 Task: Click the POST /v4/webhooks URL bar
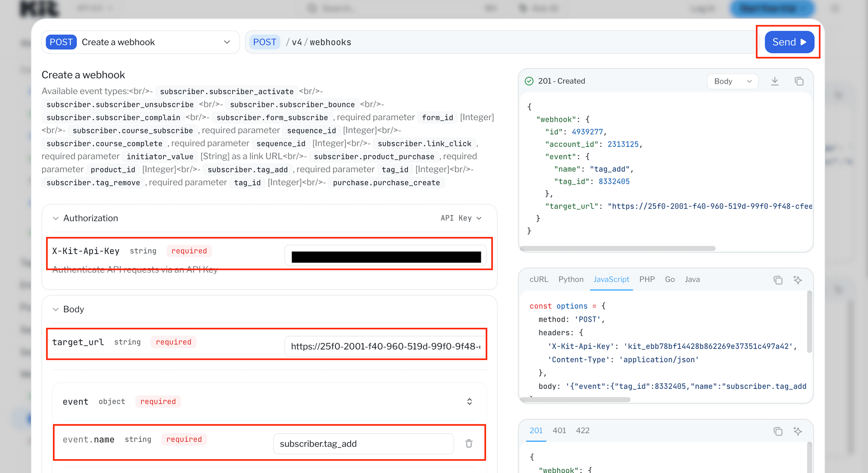click(x=501, y=42)
